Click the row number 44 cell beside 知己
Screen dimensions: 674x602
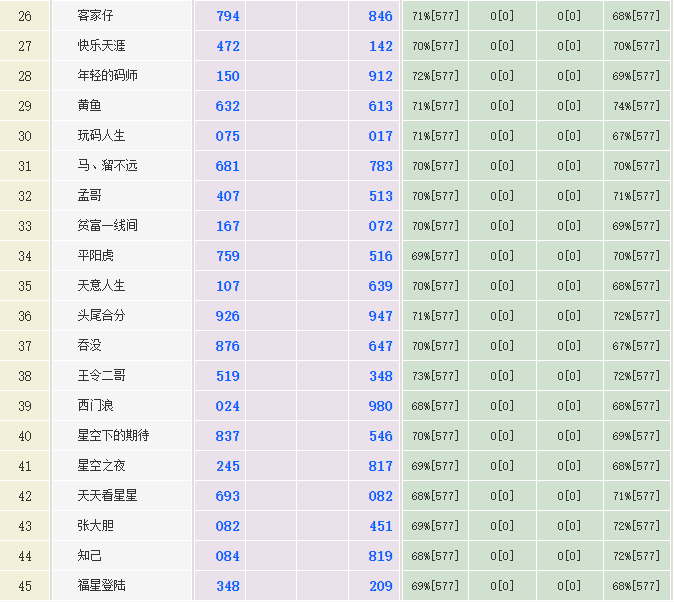click(25, 556)
